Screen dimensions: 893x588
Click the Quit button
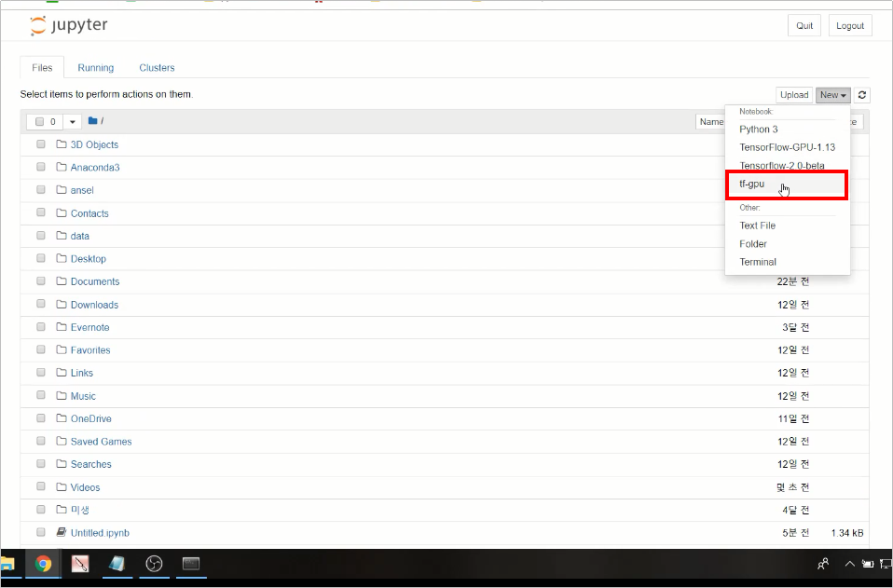[804, 25]
